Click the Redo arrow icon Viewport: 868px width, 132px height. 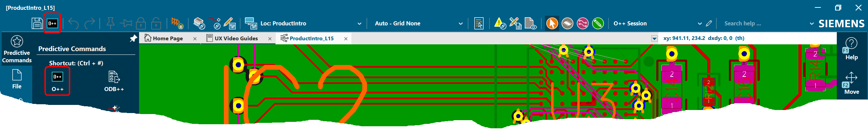90,23
